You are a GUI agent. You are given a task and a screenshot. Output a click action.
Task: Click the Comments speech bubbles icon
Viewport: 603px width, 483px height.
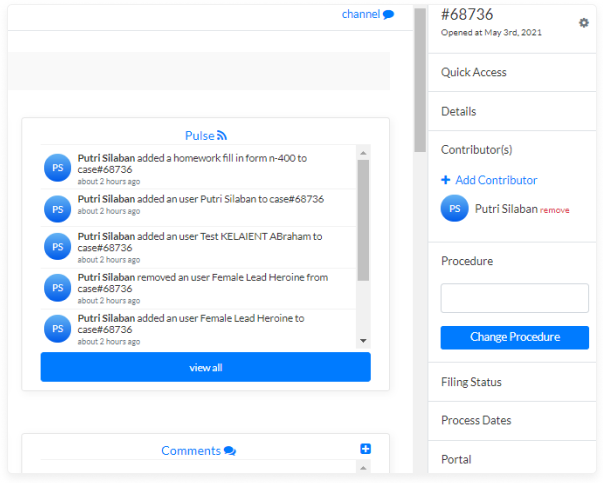coord(230,451)
